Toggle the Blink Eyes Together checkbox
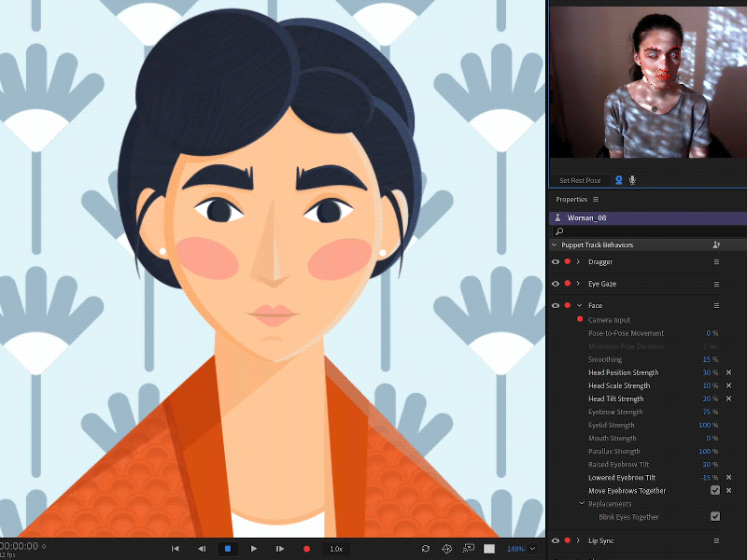This screenshot has width=747, height=560. [715, 516]
